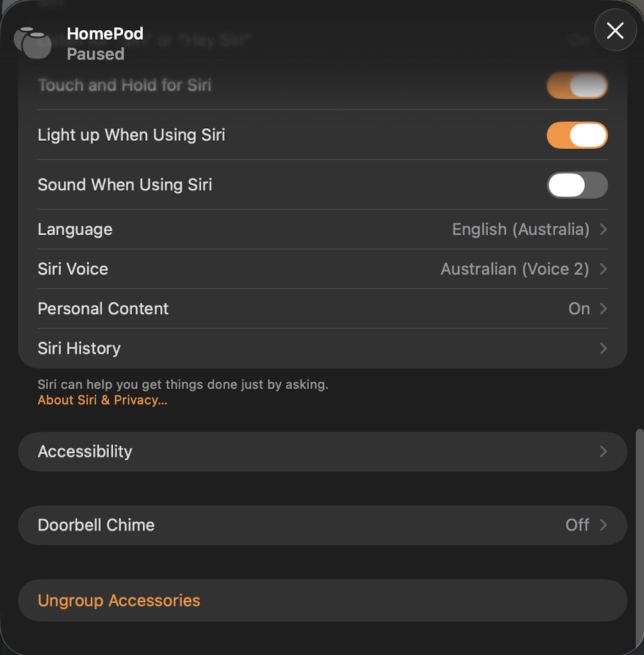
Task: Open the Accessibility settings row
Action: (323, 451)
